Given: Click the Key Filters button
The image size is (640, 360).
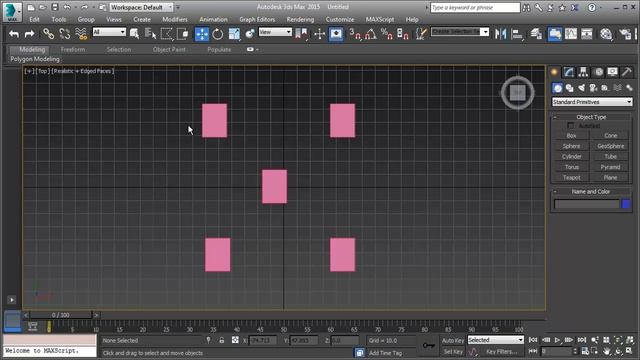Looking at the screenshot, I should coord(501,351).
